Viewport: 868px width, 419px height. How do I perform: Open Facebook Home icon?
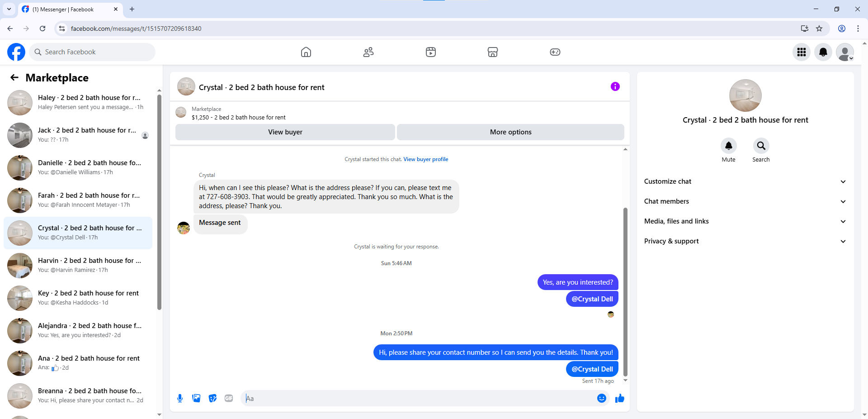pos(306,52)
